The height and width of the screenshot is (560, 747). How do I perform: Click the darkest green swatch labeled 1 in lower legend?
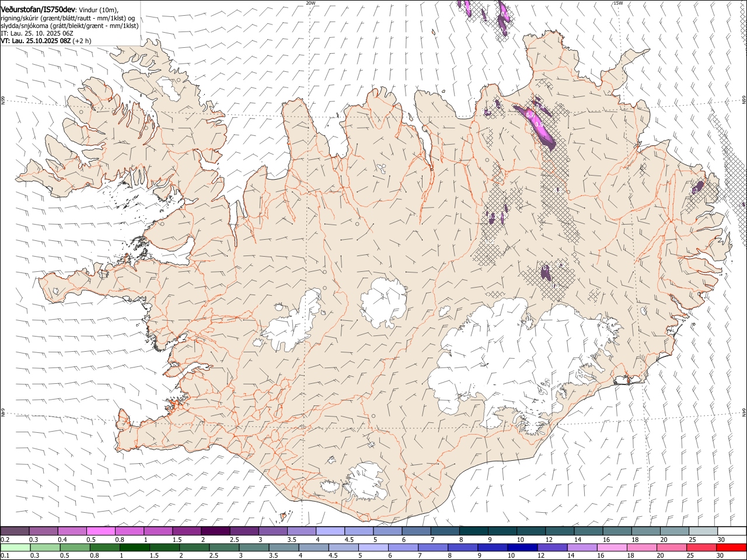tap(135, 547)
